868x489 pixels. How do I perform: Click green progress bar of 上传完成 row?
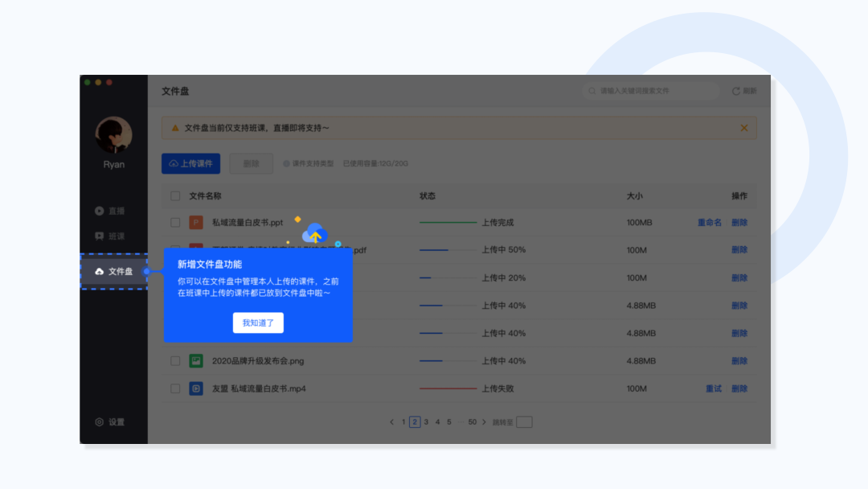pyautogui.click(x=448, y=223)
